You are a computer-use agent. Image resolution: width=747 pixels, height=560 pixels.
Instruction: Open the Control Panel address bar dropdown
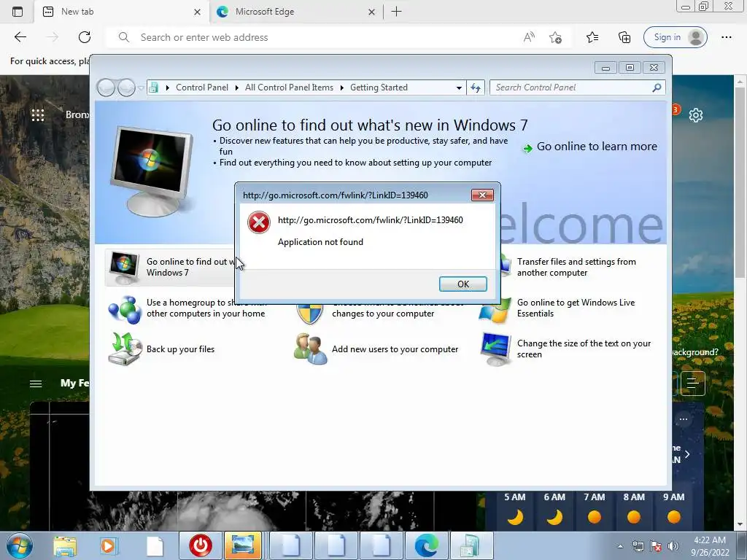(459, 87)
